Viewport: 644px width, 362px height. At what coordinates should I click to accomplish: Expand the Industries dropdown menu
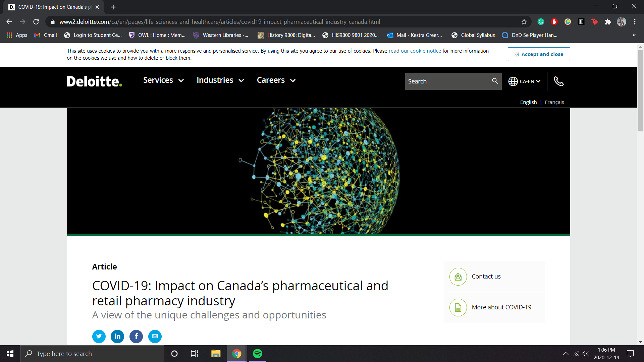point(220,80)
